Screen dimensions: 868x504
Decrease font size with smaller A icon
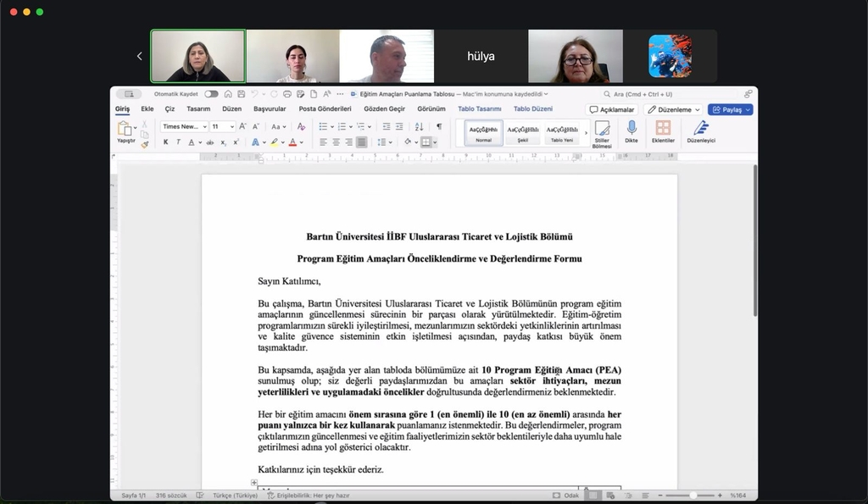click(x=256, y=127)
